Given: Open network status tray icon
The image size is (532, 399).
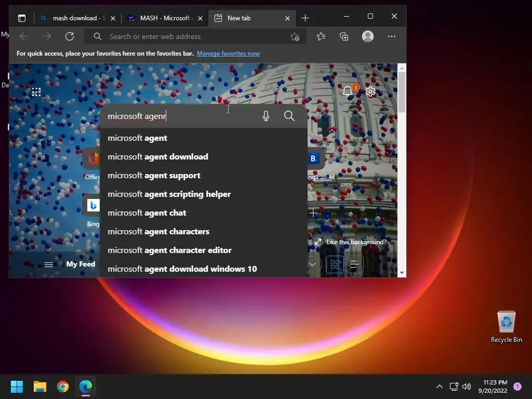Looking at the screenshot, I should [x=454, y=387].
